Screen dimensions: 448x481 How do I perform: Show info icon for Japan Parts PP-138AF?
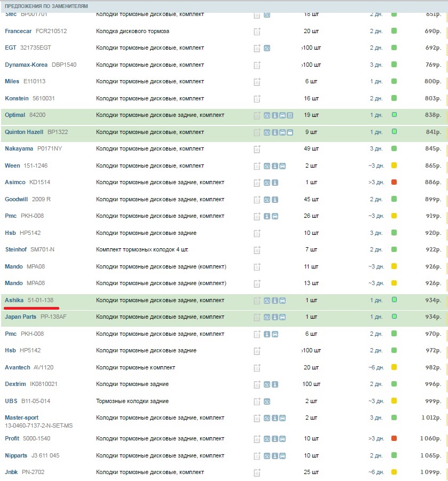(275, 317)
